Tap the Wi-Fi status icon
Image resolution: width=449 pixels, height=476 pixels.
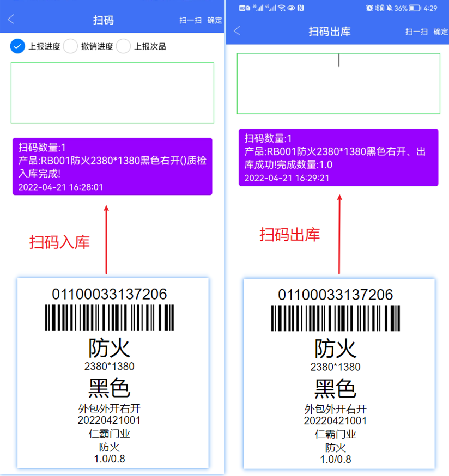point(282,8)
